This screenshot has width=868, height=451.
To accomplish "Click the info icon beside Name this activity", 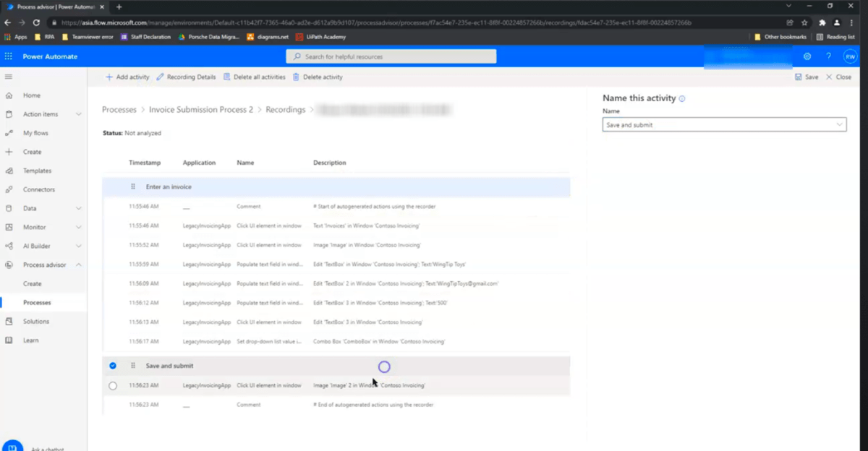I will coord(682,98).
